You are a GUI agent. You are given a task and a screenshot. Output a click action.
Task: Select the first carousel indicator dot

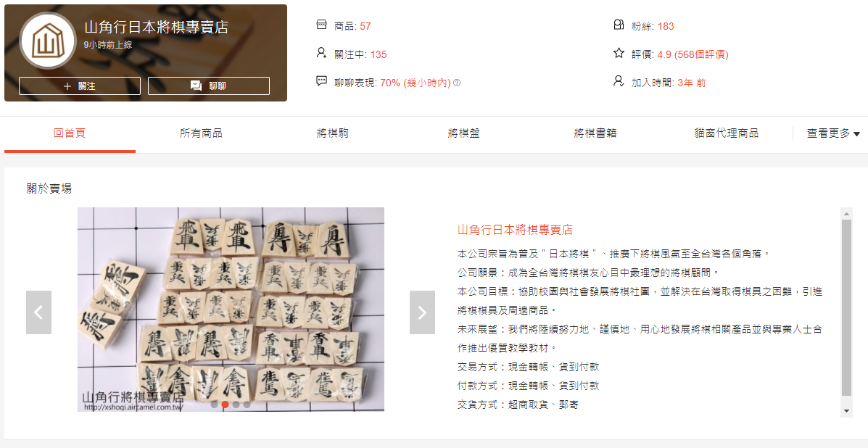click(x=214, y=405)
